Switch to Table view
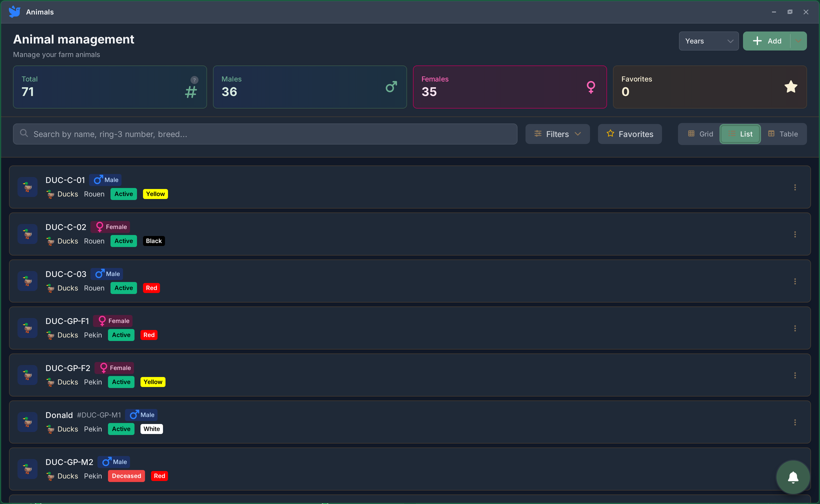 [783, 134]
